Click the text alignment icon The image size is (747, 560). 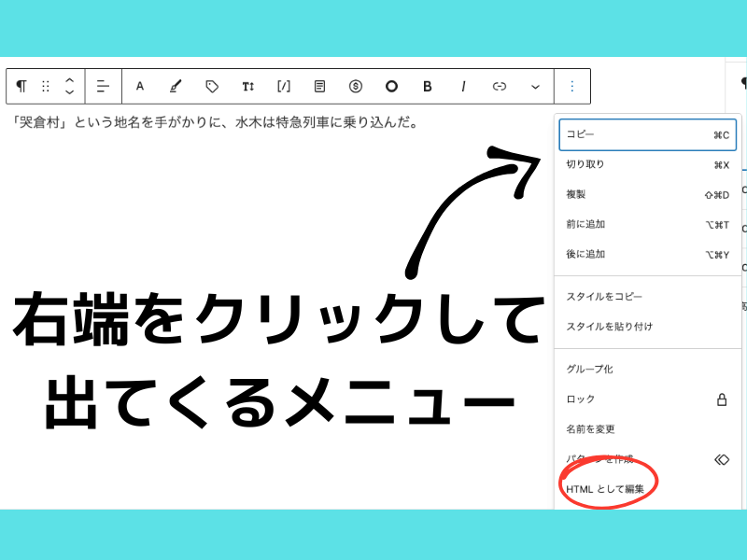[x=104, y=86]
